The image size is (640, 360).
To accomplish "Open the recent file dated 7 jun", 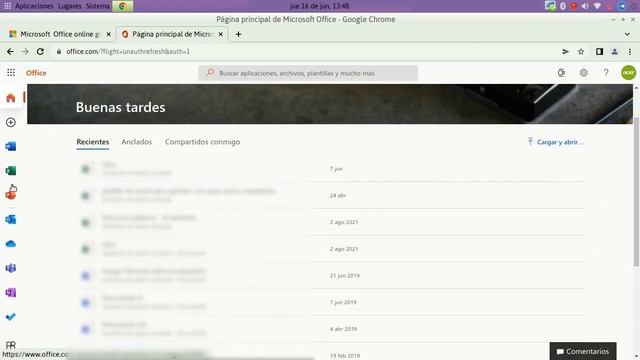I will 330,169.
